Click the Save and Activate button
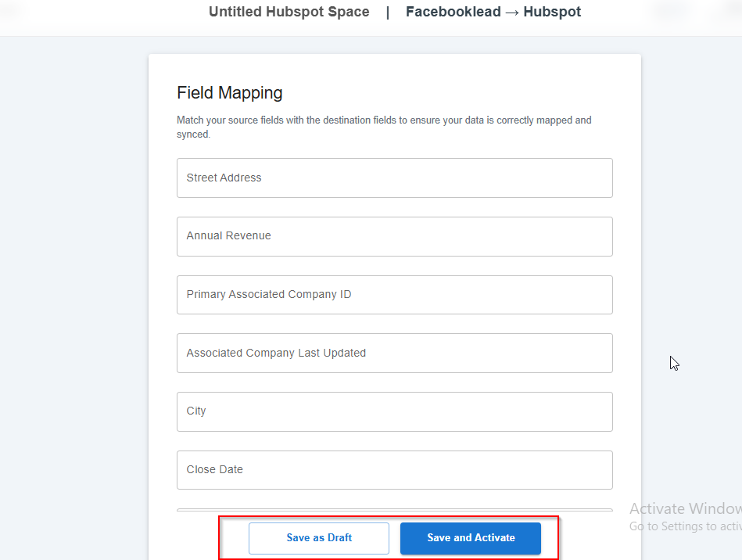This screenshot has width=742, height=560. click(471, 538)
